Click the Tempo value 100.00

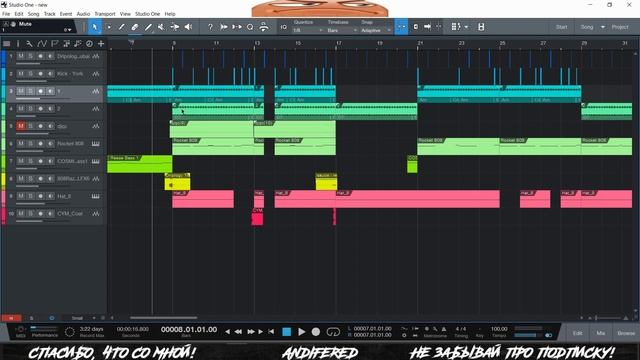pos(499,329)
